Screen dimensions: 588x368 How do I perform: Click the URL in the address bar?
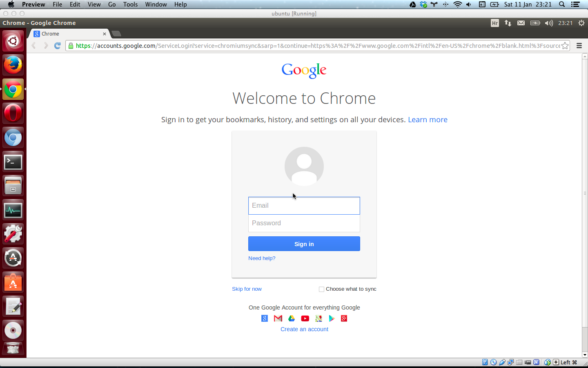point(318,46)
